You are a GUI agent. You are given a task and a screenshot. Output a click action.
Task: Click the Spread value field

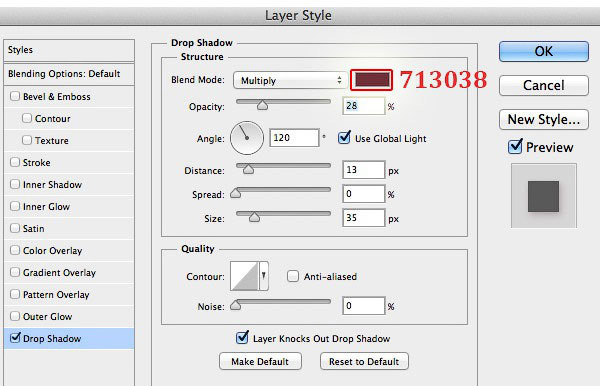point(364,194)
